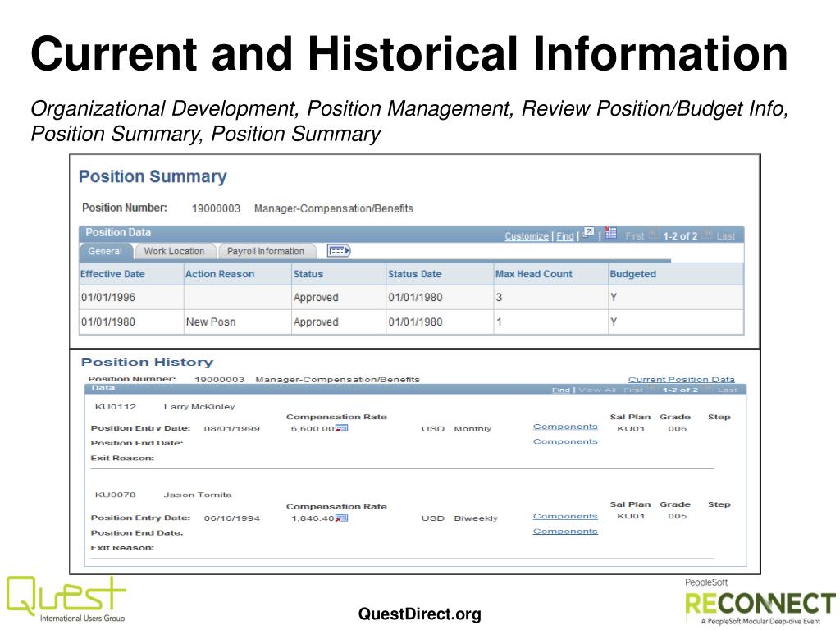Switch to the Payroll Information tab
This screenshot has height=630, width=840.
pos(266,251)
